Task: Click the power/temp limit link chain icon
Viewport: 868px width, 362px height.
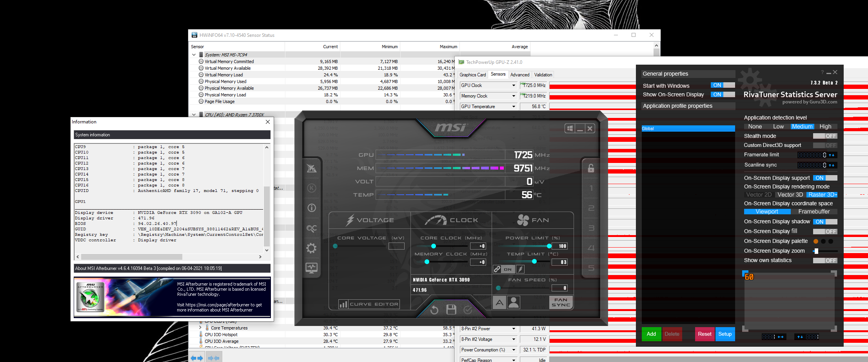Action: point(497,269)
